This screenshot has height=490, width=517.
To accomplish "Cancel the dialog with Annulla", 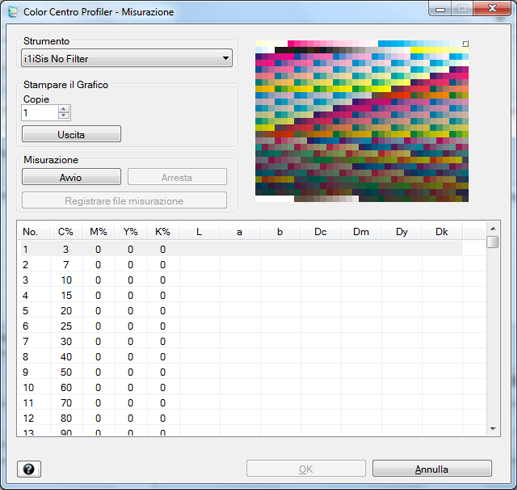I will coord(432,469).
